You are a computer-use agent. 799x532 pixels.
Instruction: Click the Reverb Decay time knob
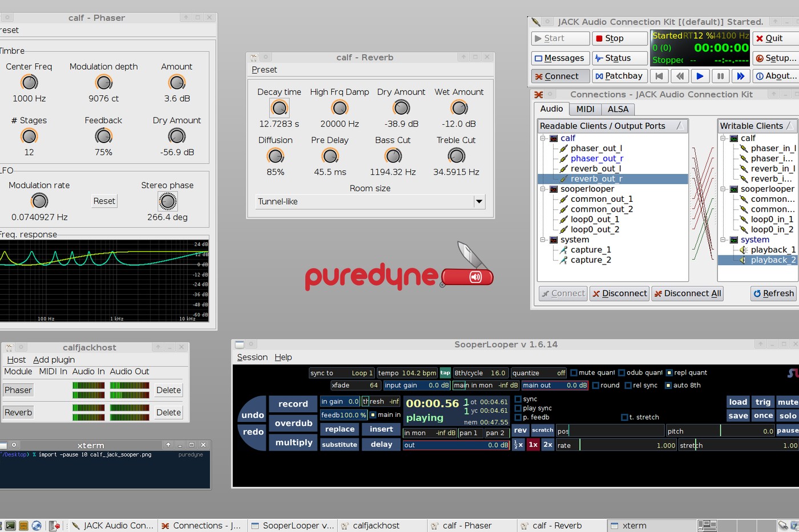[280, 107]
